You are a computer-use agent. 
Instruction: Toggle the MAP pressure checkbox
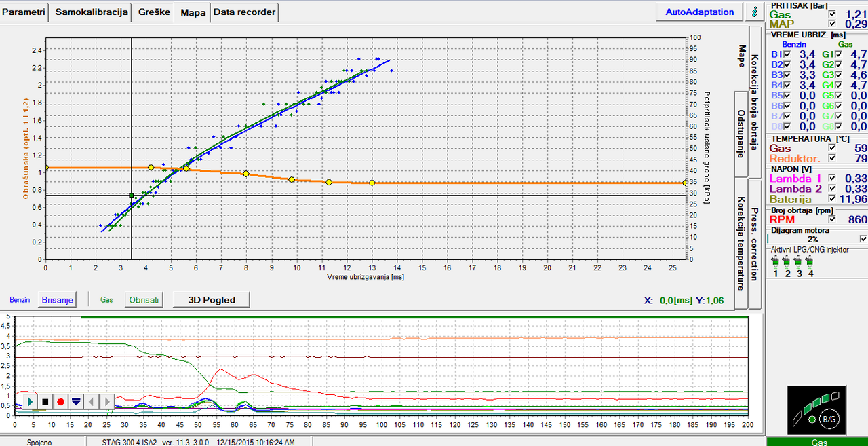click(832, 24)
